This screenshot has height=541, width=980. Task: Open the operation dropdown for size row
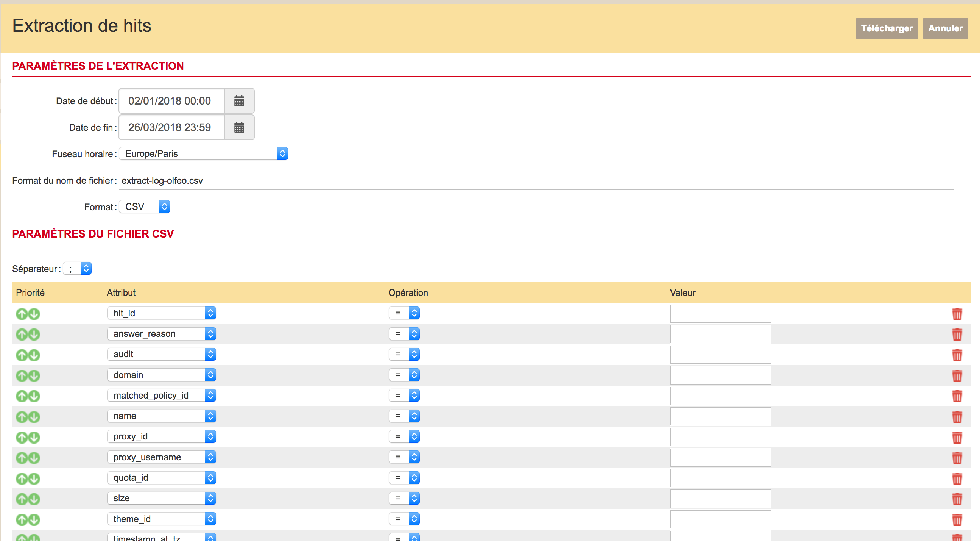[x=404, y=498]
